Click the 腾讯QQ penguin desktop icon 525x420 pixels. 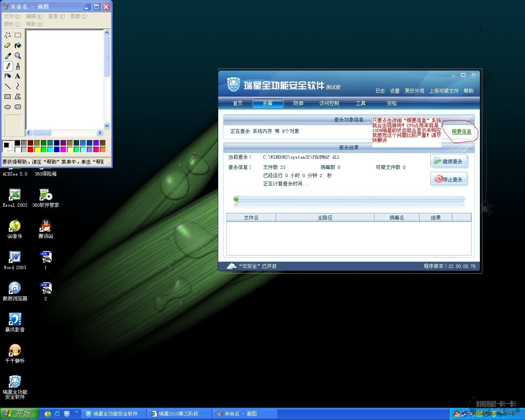(x=46, y=229)
